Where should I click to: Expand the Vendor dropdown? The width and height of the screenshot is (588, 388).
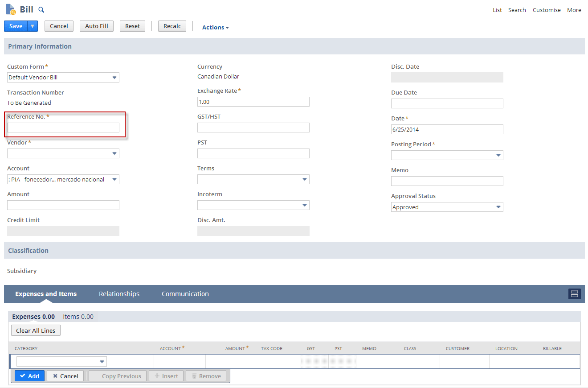[115, 153]
